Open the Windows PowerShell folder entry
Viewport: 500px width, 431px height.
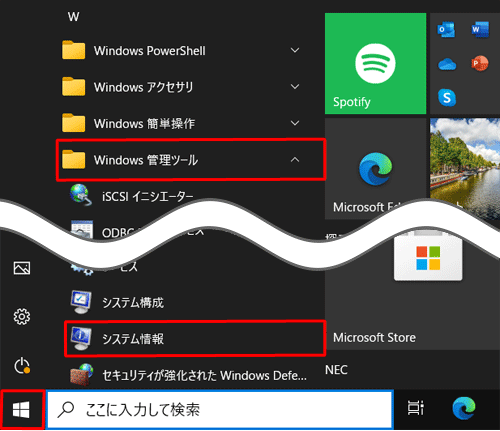(x=182, y=51)
